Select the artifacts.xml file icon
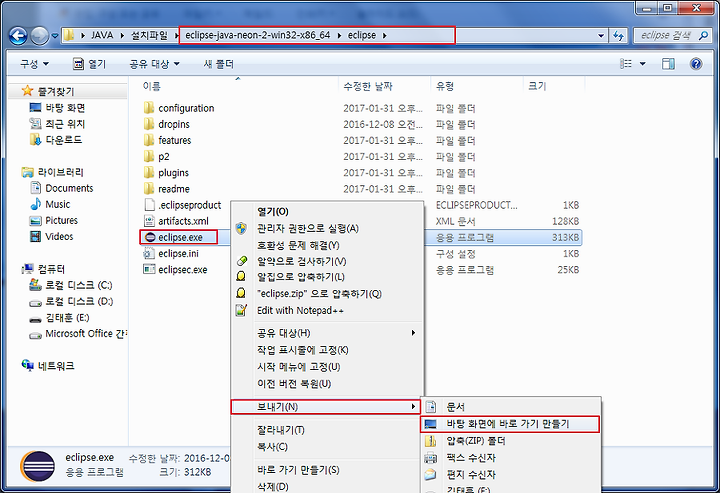Screen dimensions: 720x493 pyautogui.click(x=149, y=221)
